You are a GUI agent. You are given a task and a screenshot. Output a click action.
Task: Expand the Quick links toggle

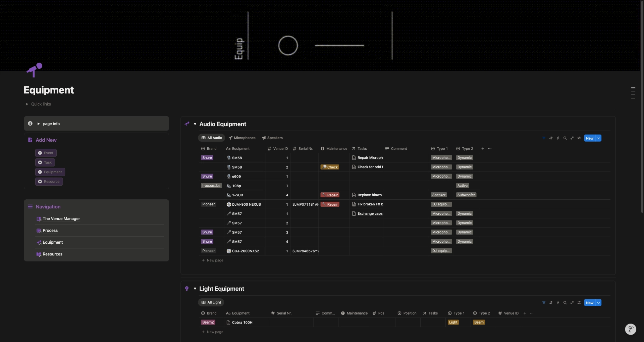pos(27,104)
